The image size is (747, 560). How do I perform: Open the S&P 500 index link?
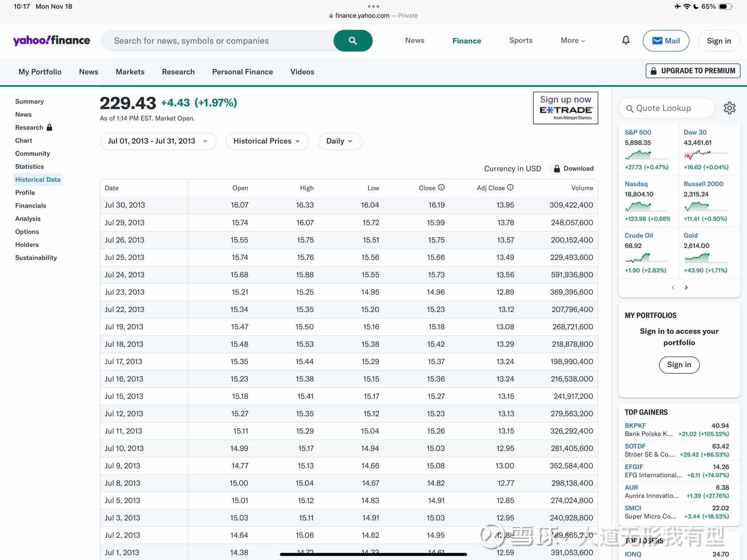coord(638,132)
